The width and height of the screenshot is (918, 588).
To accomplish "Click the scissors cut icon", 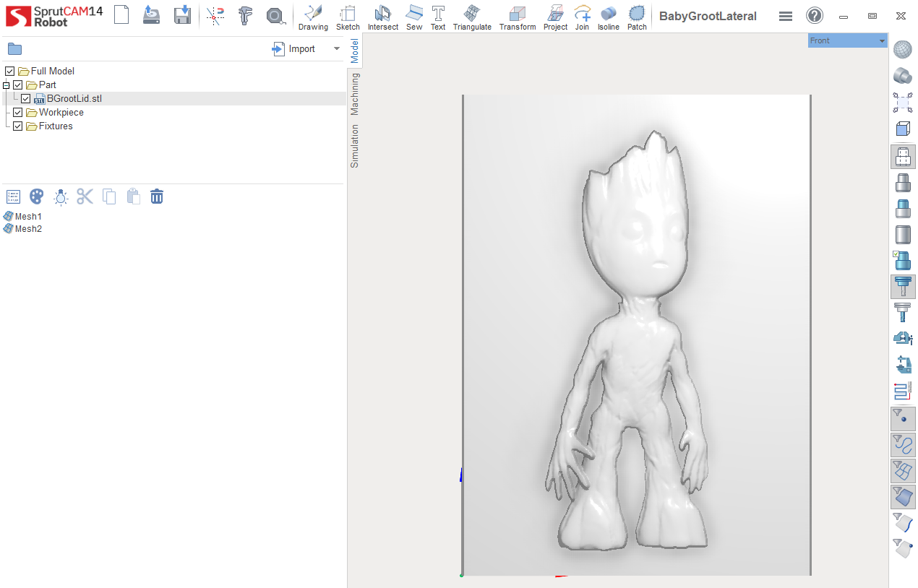I will 85,196.
